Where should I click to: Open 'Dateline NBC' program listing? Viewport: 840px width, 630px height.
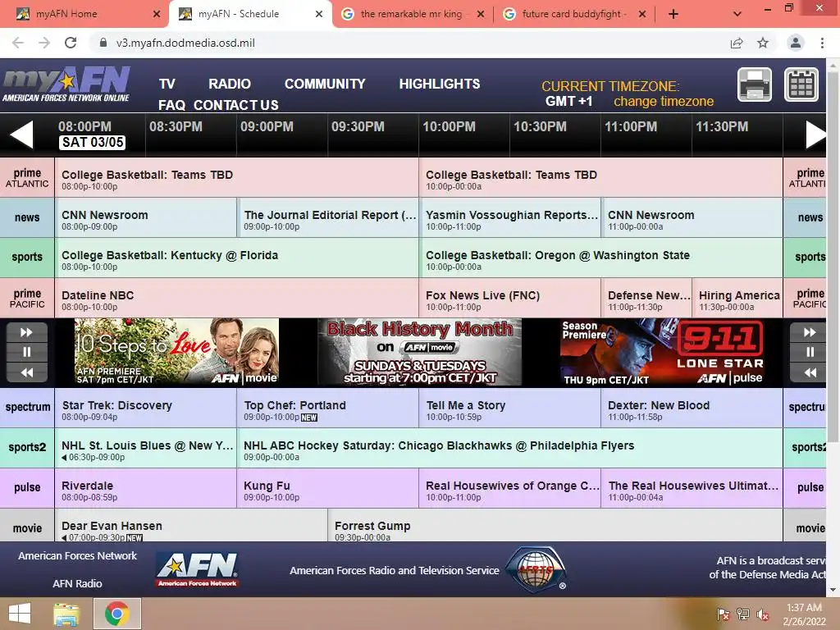pos(237,298)
